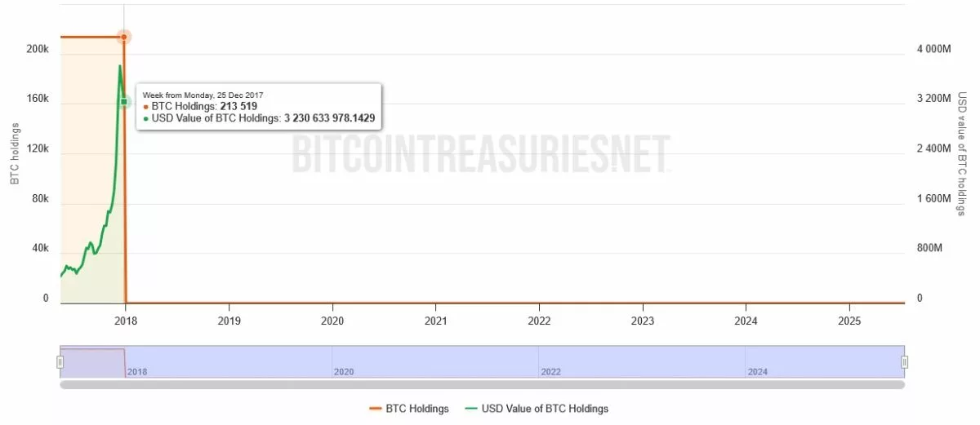Click the orange BTC Holdings data point marker
Image resolution: width=980 pixels, height=425 pixels.
click(124, 37)
